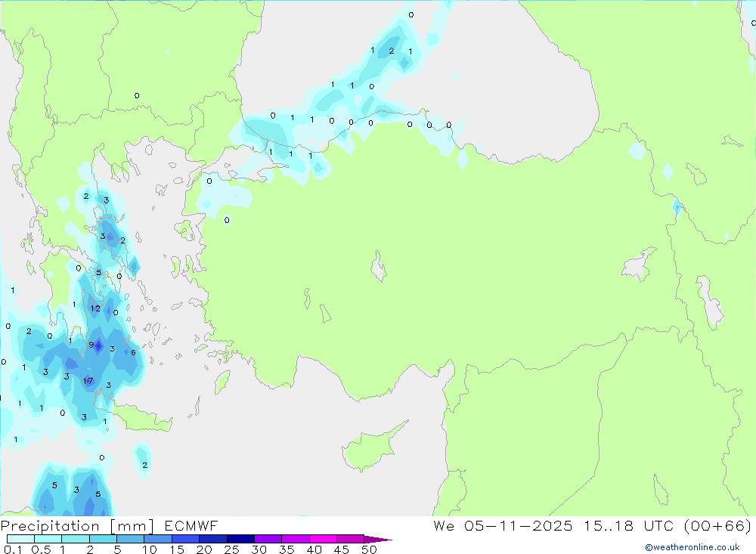Click the '30' legend scale label
The width and height of the screenshot is (756, 554).
point(259,549)
